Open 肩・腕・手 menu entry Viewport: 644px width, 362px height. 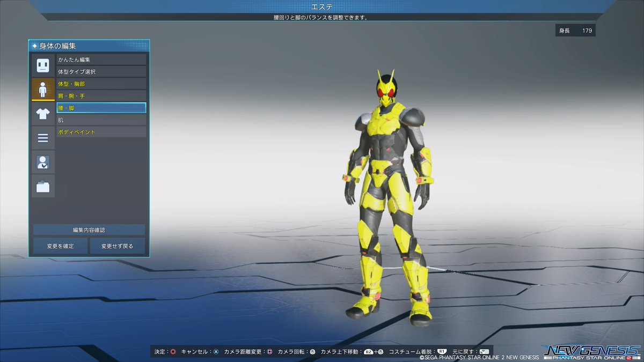(101, 95)
